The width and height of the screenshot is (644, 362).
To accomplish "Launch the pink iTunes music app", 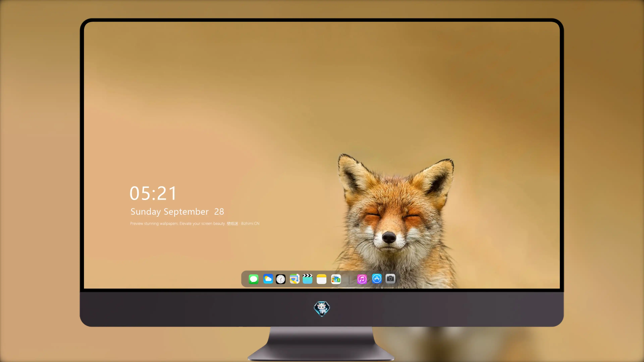I will coord(362,279).
